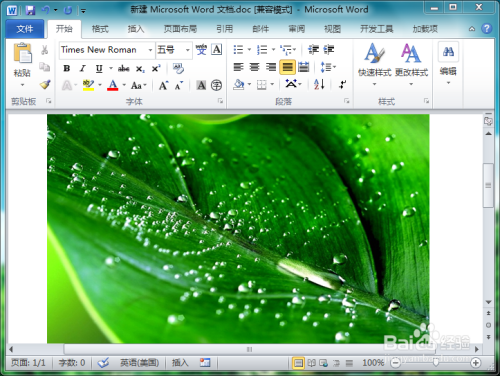Viewport: 500px width, 376px height.
Task: Toggle Italic formatting
Action: click(82, 69)
